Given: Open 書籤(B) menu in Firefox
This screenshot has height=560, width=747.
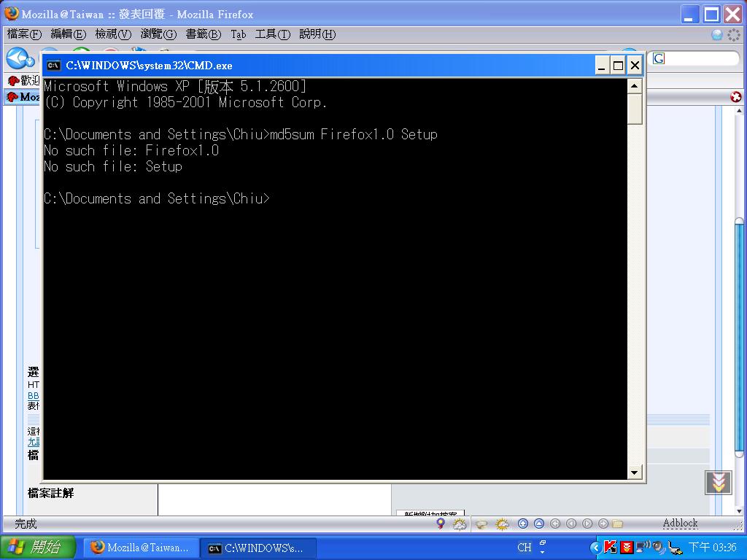Looking at the screenshot, I should point(204,34).
